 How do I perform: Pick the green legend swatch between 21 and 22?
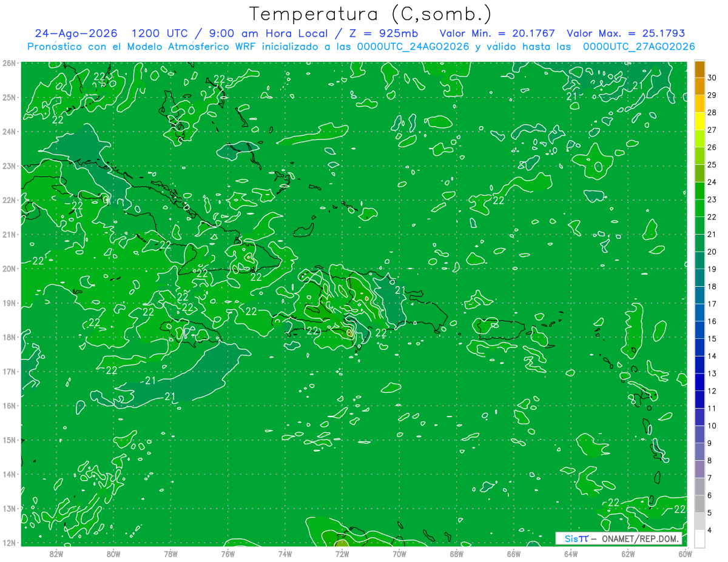coord(699,226)
